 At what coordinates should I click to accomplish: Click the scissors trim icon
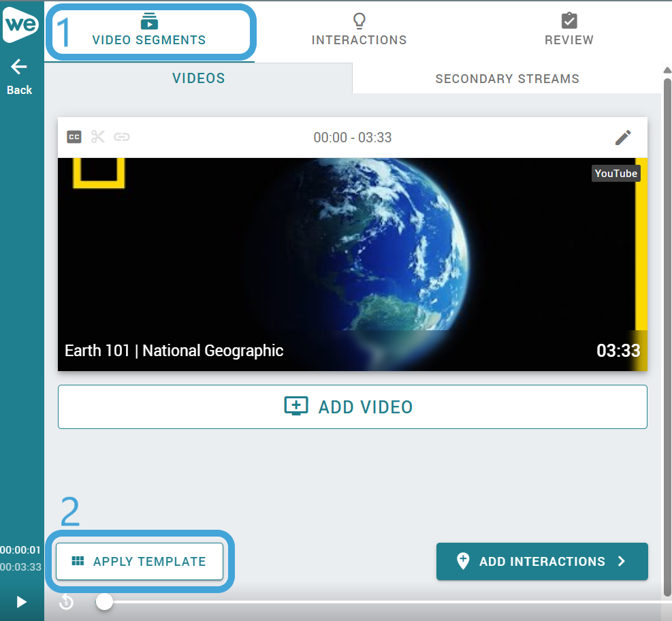tap(98, 137)
